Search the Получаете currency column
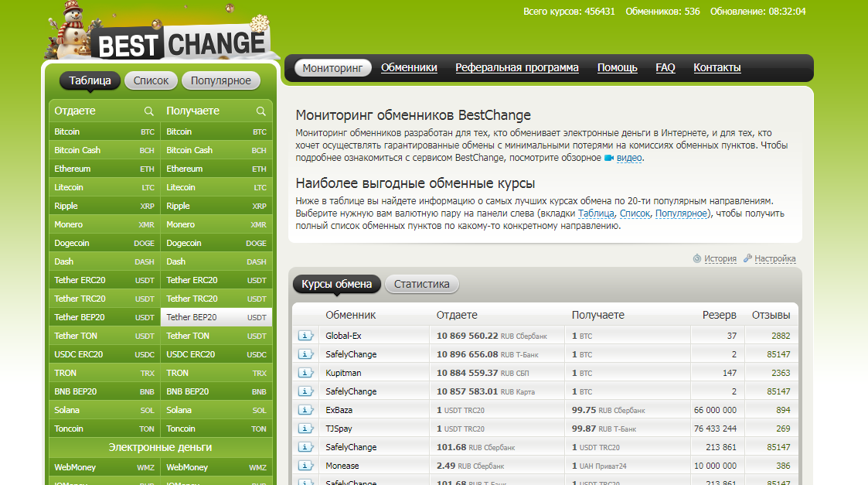The width and height of the screenshot is (868, 485). 260,111
